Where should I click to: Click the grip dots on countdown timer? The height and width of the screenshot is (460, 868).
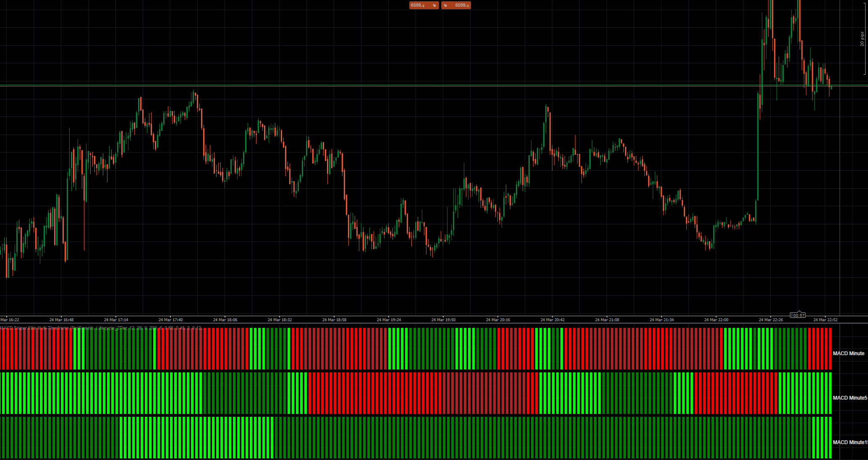point(792,315)
